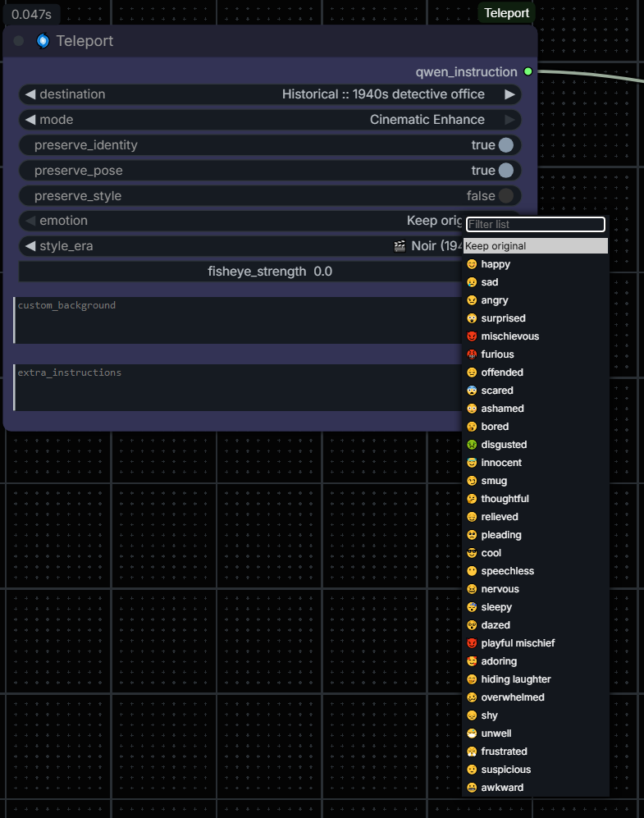Choose smug from emotion list

[536, 481]
